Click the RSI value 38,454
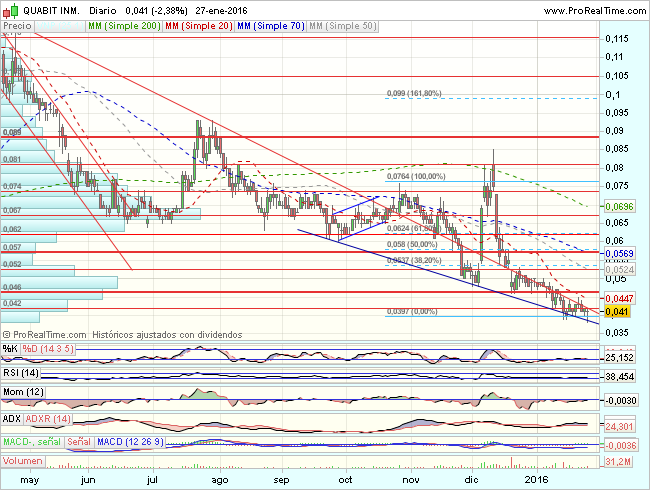This screenshot has height=490, width=650. [619, 377]
